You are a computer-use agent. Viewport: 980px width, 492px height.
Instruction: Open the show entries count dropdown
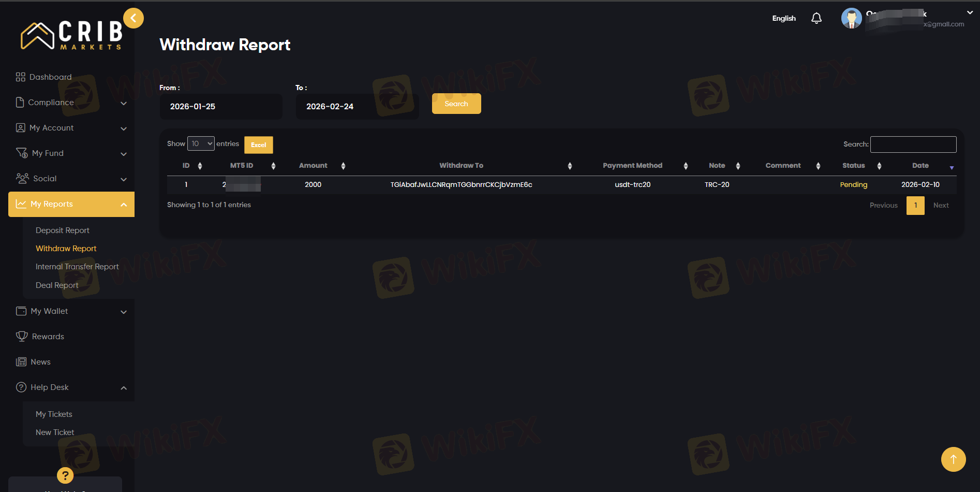coord(201,143)
